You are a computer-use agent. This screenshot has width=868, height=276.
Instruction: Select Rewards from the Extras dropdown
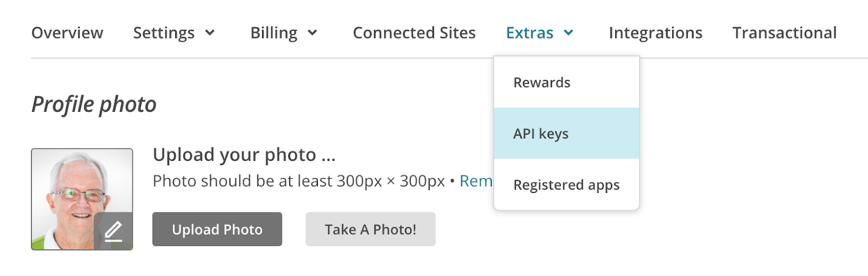542,83
